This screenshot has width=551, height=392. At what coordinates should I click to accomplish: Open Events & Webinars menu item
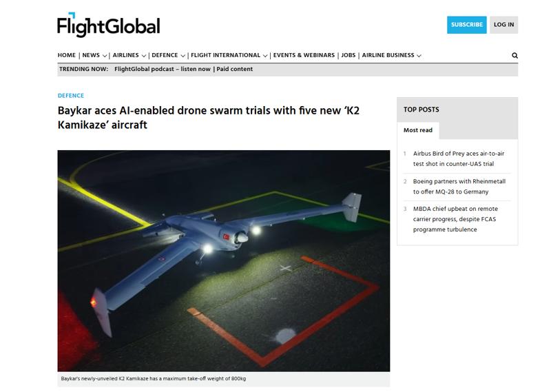click(x=304, y=55)
